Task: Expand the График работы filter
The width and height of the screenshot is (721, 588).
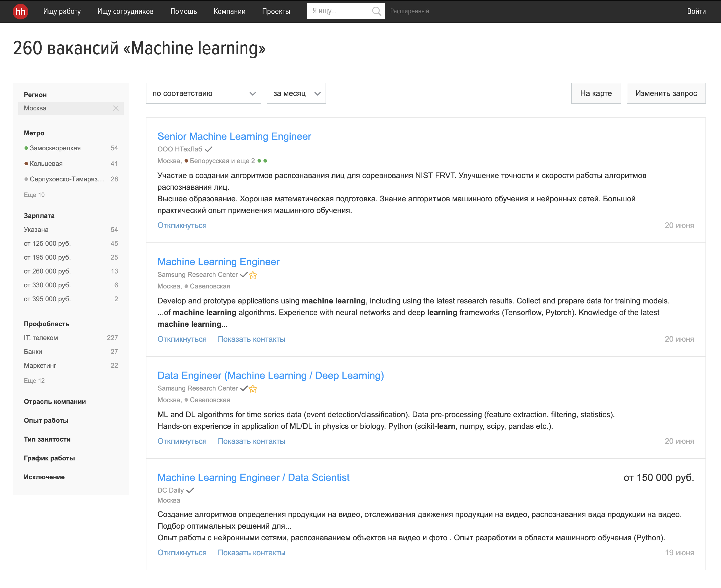Action: tap(49, 458)
